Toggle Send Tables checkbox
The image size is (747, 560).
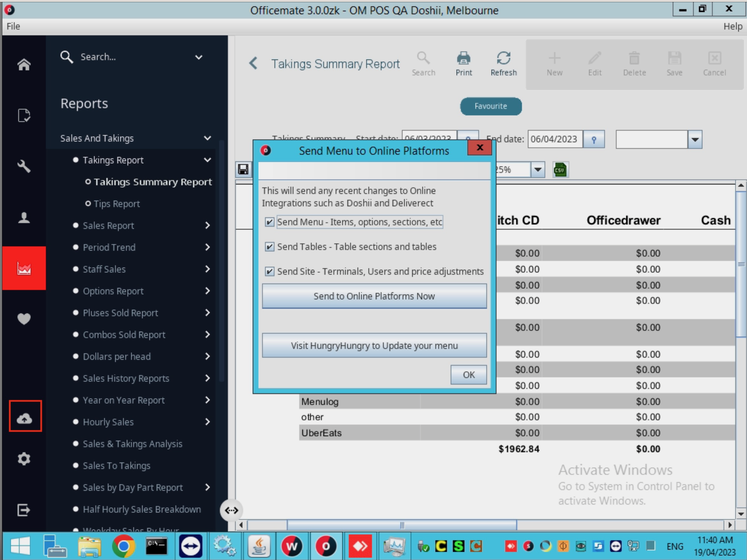[269, 247]
